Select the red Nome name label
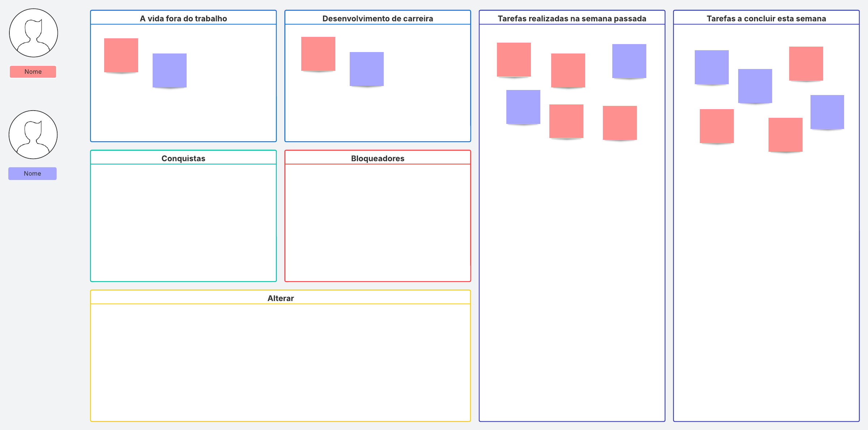868x430 pixels. click(x=33, y=72)
